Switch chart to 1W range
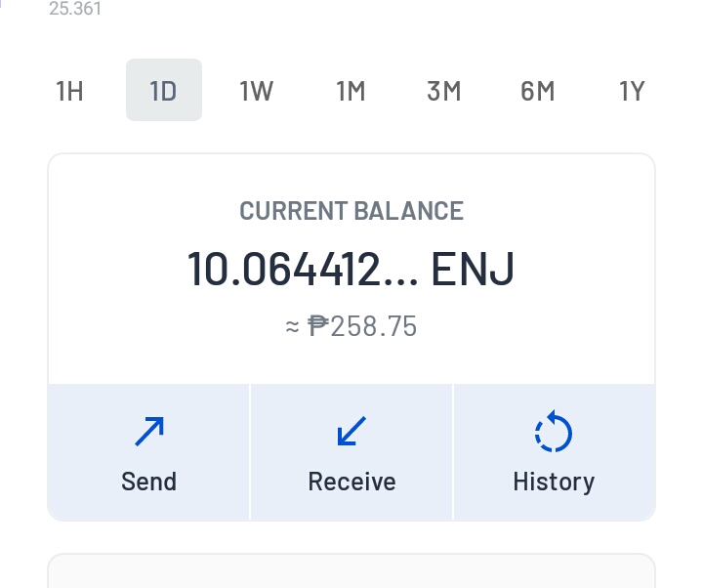703x588 pixels. [x=257, y=91]
